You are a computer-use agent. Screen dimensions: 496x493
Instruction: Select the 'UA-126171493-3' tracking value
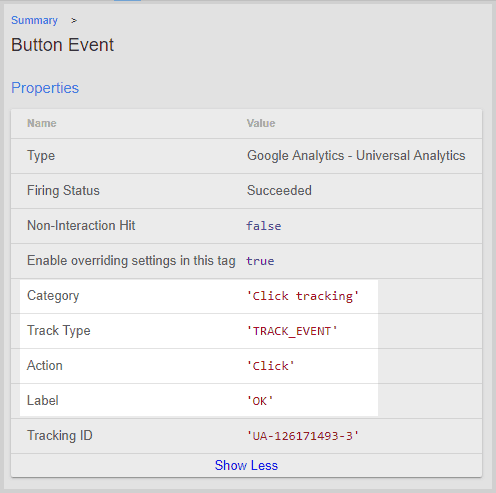click(x=303, y=436)
